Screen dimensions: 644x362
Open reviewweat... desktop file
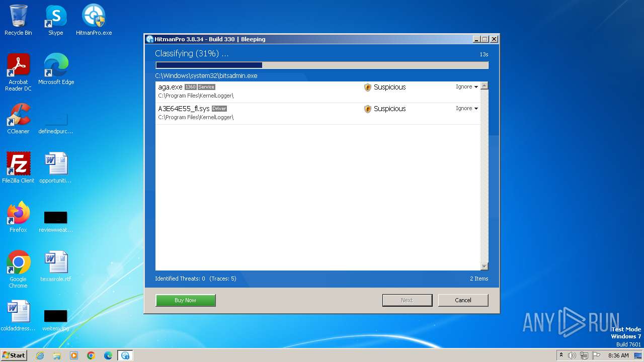click(56, 222)
